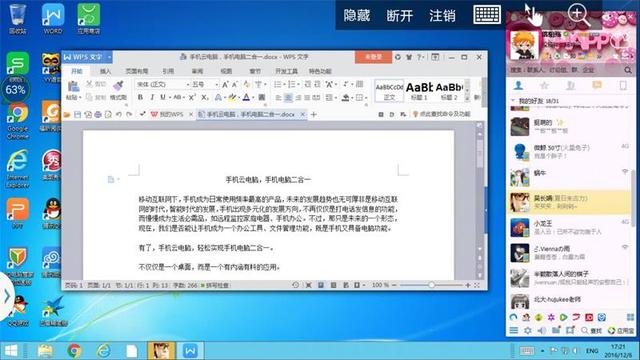The height and width of the screenshot is (360, 640).
Task: Click the underline button in WPS
Action: 163,97
